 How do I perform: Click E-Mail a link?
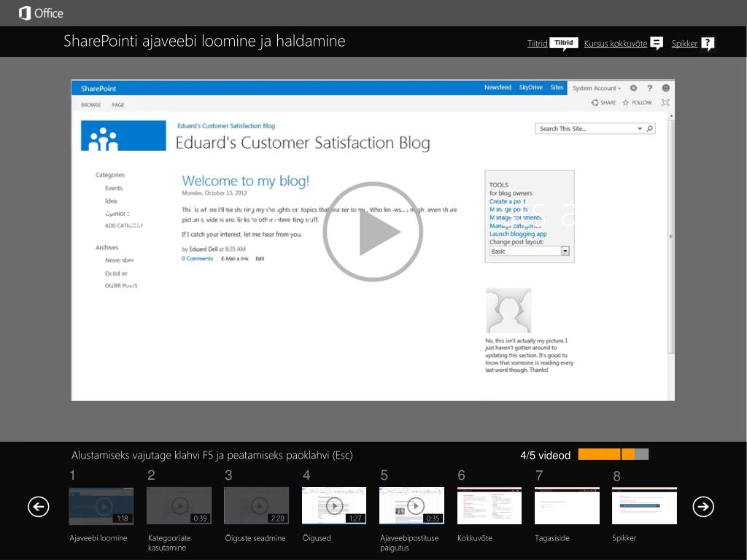coord(235,259)
